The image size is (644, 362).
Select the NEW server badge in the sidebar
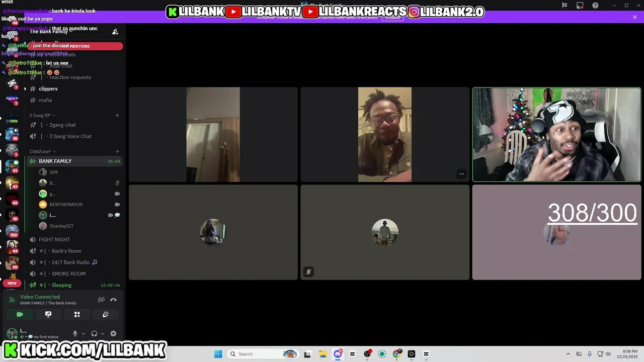tap(12, 283)
